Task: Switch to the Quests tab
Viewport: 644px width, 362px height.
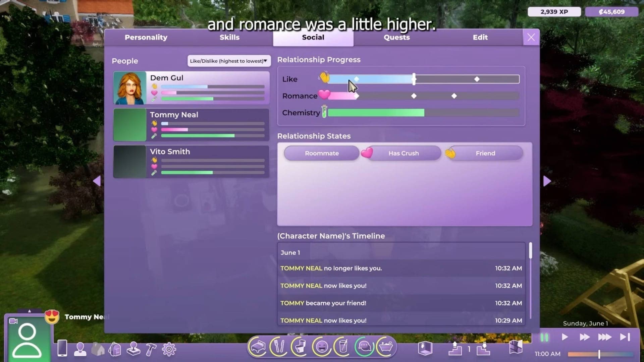Action: [x=396, y=38]
